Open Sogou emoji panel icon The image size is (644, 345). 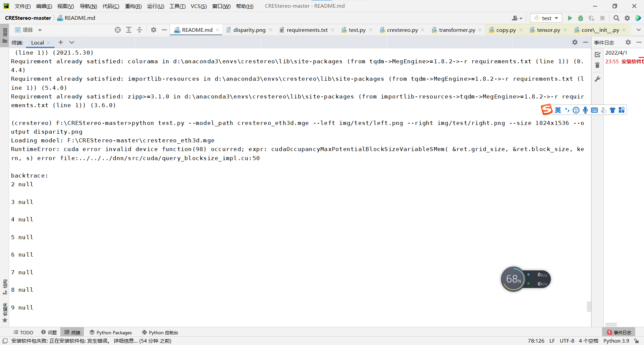tap(576, 110)
